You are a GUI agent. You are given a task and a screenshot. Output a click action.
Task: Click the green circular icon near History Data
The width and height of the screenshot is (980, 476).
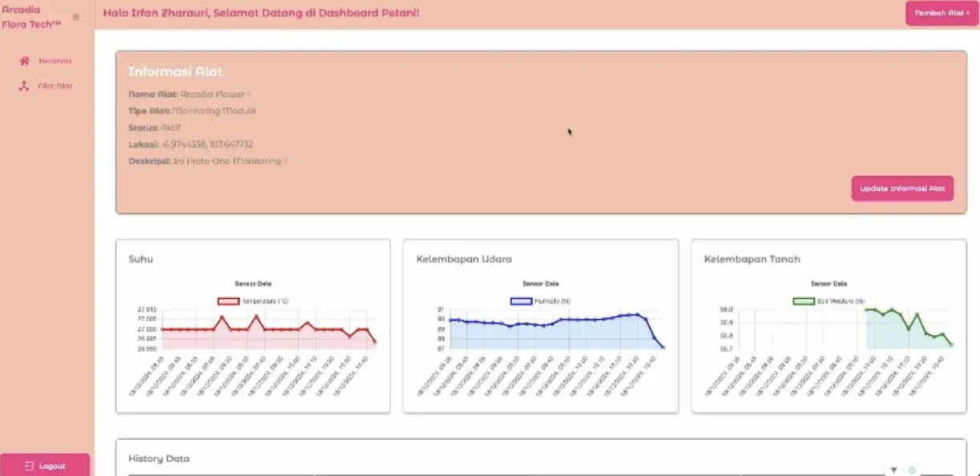click(x=912, y=470)
